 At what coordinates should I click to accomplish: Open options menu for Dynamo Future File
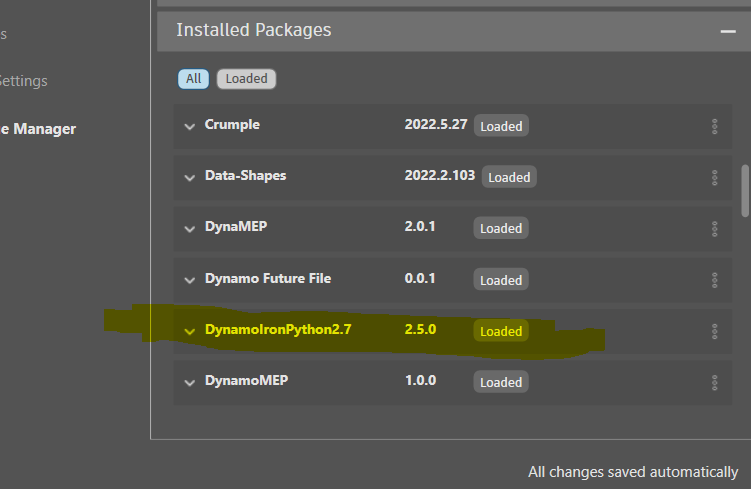pyautogui.click(x=714, y=280)
